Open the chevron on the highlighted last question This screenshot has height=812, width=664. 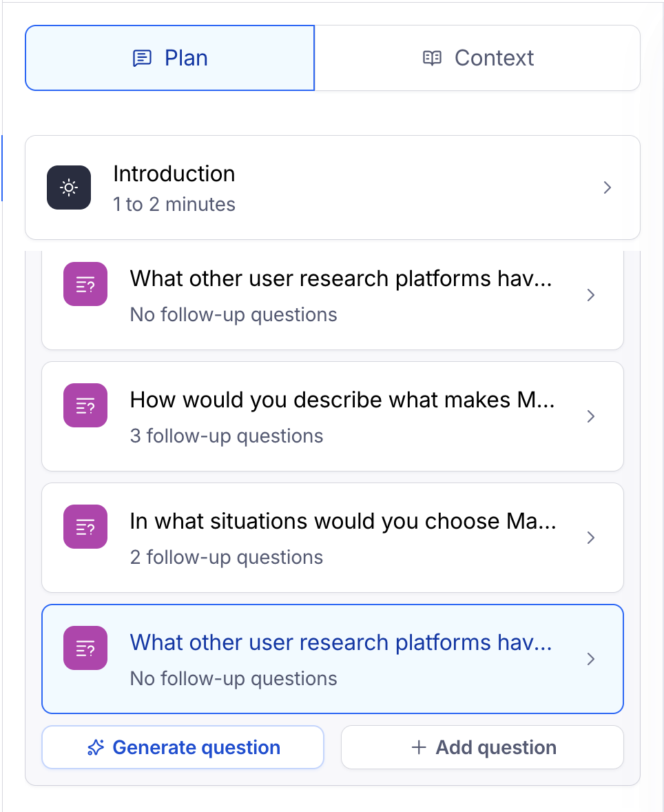pos(590,659)
